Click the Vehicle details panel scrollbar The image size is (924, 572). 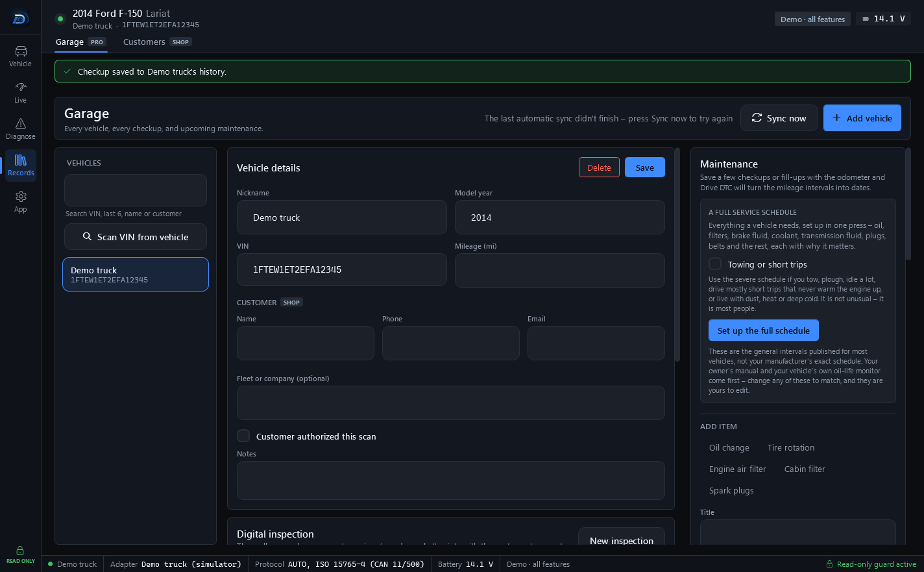(677, 255)
